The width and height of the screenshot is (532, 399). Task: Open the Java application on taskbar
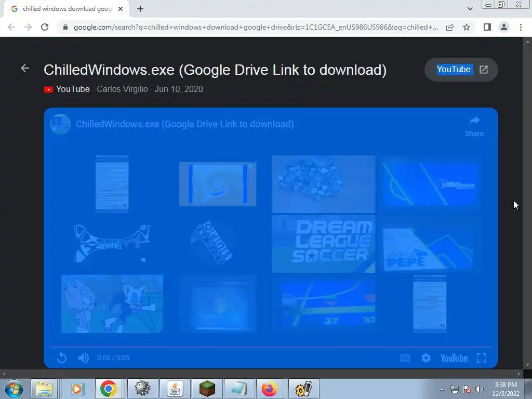[x=175, y=389]
